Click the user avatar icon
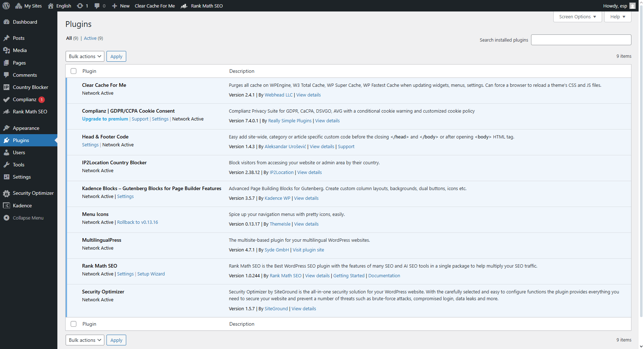 pos(633,6)
